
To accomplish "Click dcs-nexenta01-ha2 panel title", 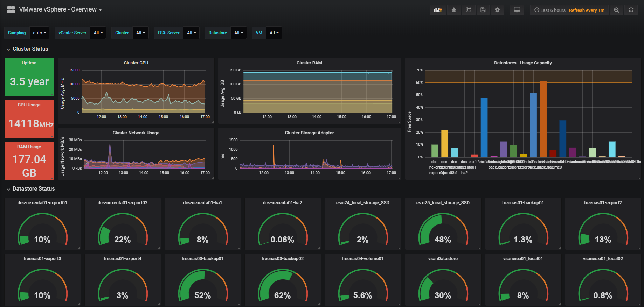I will click(x=283, y=203).
